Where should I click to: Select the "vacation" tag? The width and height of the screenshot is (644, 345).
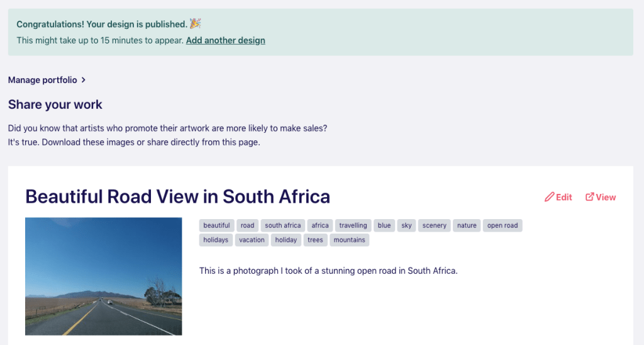(252, 240)
